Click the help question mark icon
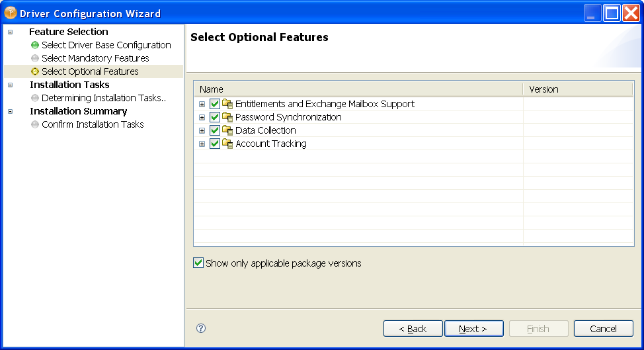Image resolution: width=644 pixels, height=350 pixels. [201, 328]
